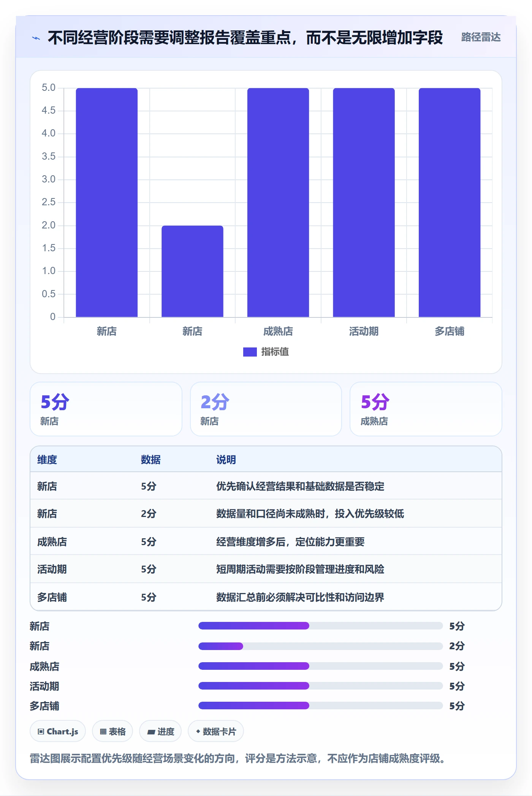
Task: Click the Chart.js tag chip
Action: click(x=58, y=731)
